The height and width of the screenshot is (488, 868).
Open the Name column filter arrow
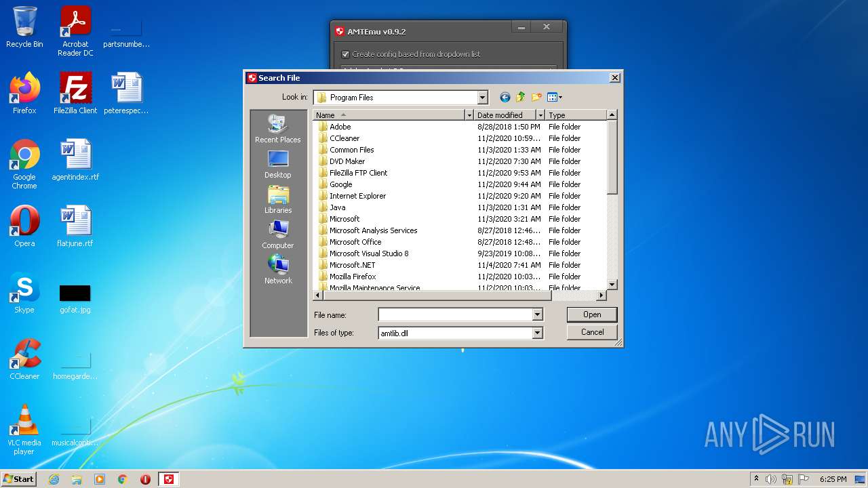tap(469, 115)
